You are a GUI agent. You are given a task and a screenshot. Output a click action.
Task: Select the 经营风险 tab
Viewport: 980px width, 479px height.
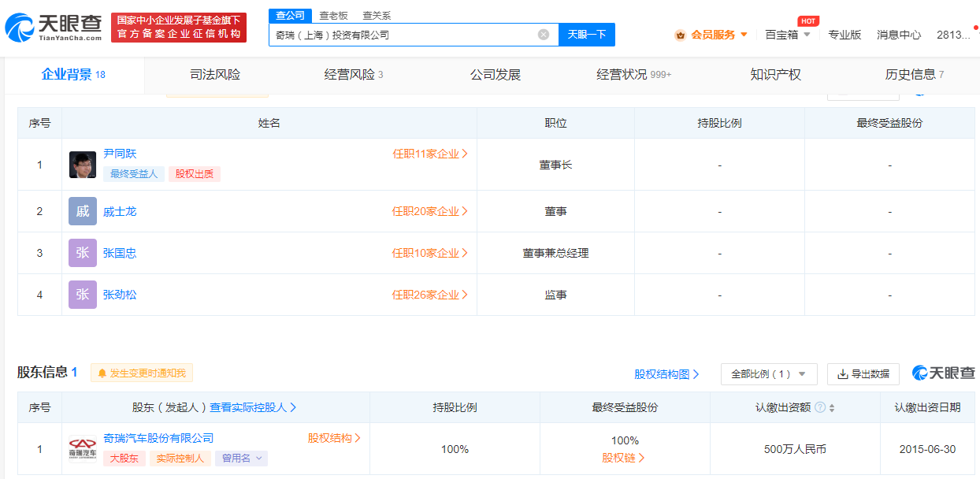tap(354, 75)
